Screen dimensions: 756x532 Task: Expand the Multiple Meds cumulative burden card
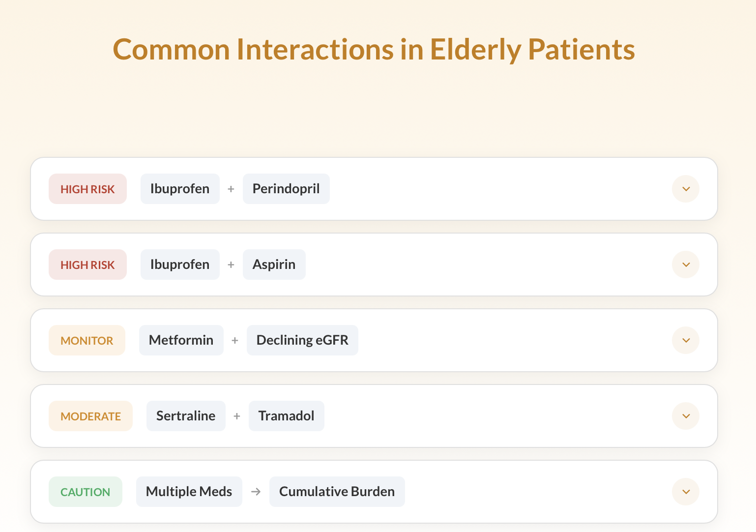click(x=686, y=491)
